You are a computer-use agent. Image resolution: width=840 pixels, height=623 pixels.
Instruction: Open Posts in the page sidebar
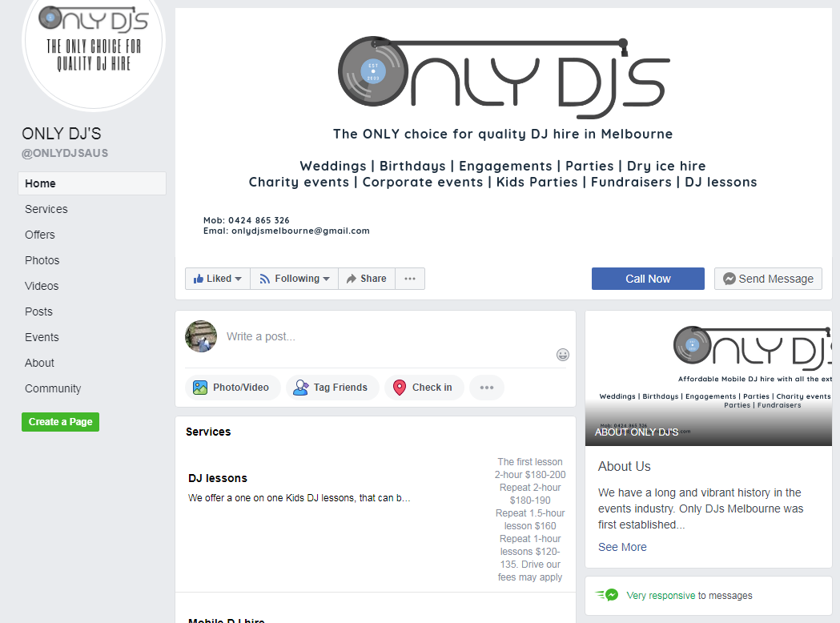coord(38,311)
